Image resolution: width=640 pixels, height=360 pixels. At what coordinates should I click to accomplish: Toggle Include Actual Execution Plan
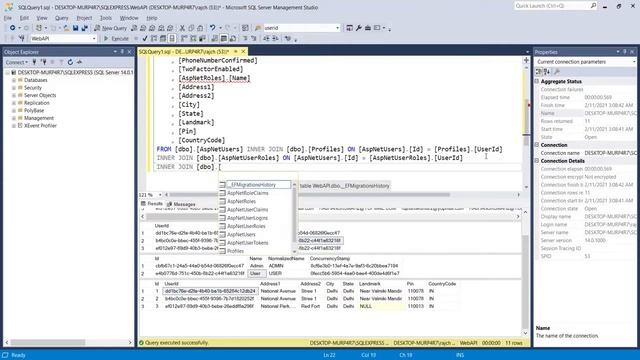coord(184,38)
